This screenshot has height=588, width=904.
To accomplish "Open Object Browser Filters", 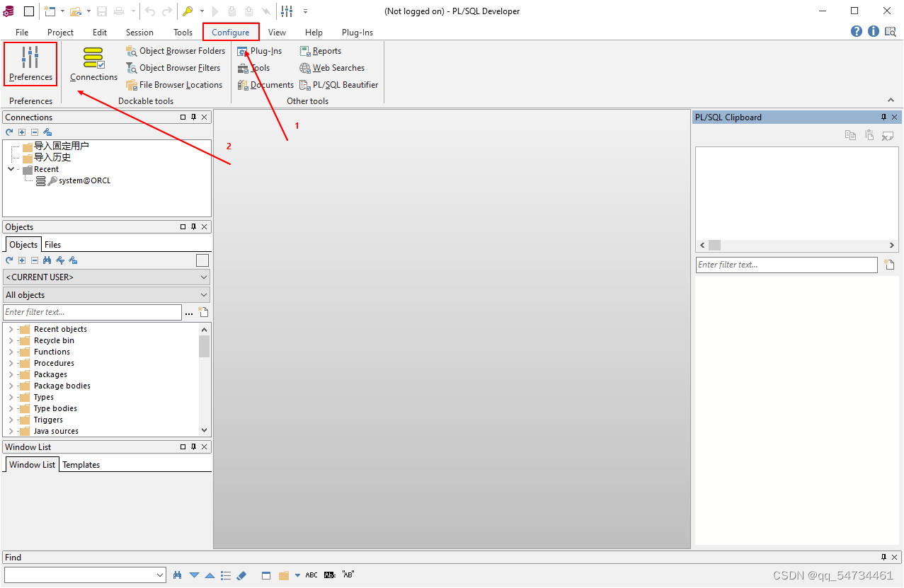I will [x=173, y=68].
